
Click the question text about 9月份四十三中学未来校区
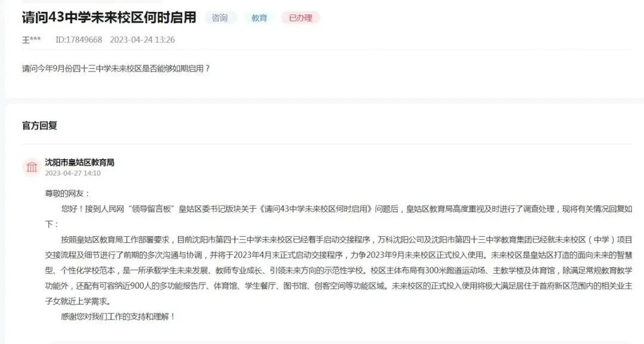(116, 69)
